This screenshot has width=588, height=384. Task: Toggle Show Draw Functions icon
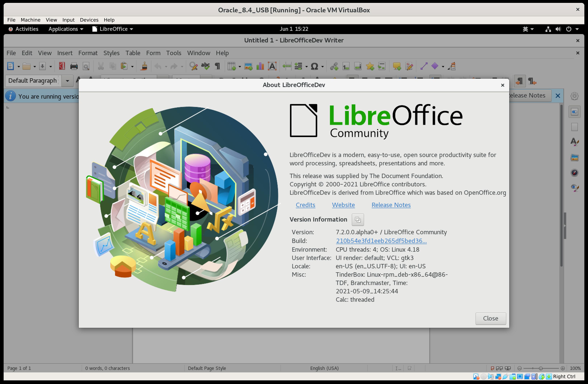[x=452, y=66]
